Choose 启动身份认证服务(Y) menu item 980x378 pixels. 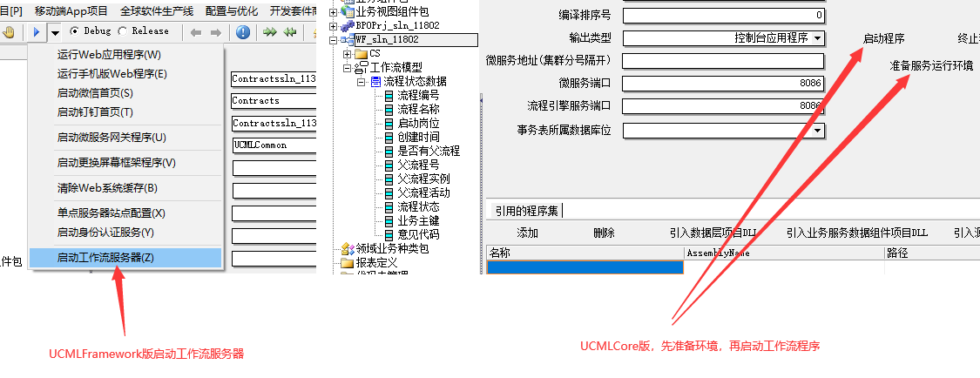point(125,233)
